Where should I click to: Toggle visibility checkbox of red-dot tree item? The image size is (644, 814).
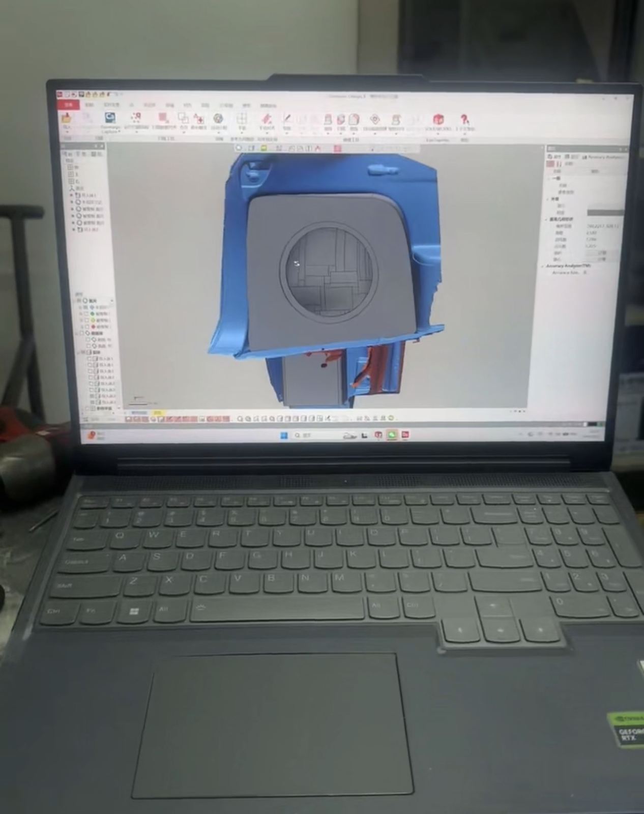pos(86,327)
